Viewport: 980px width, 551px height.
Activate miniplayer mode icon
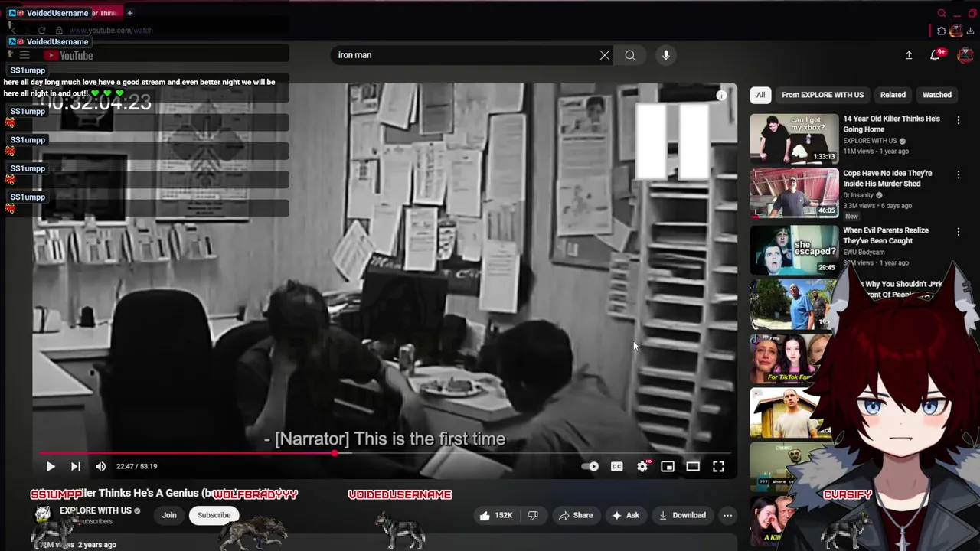668,466
